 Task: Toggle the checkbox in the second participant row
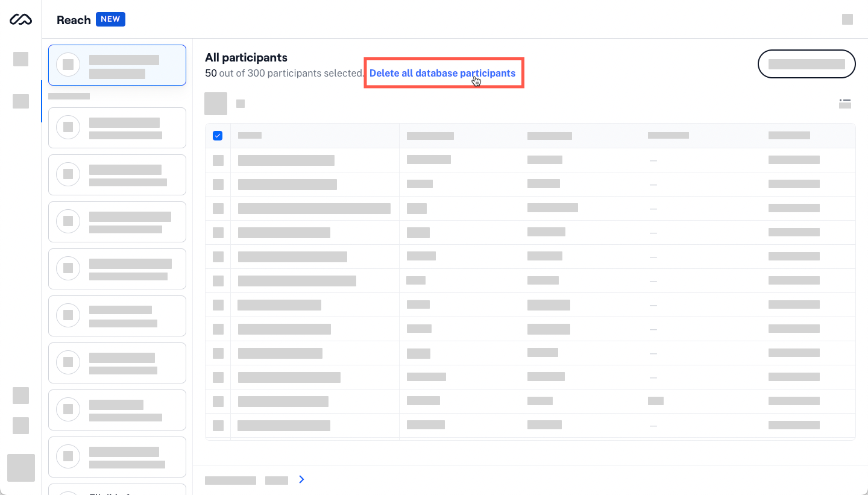click(218, 184)
